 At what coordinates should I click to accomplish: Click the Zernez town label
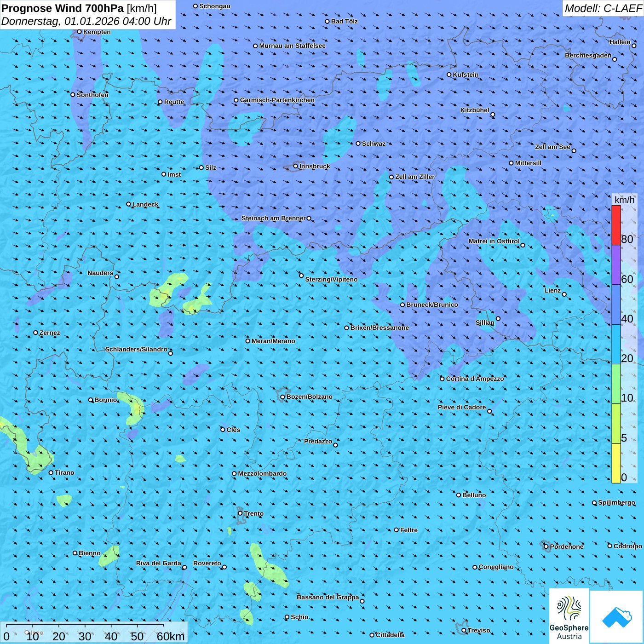click(50, 333)
